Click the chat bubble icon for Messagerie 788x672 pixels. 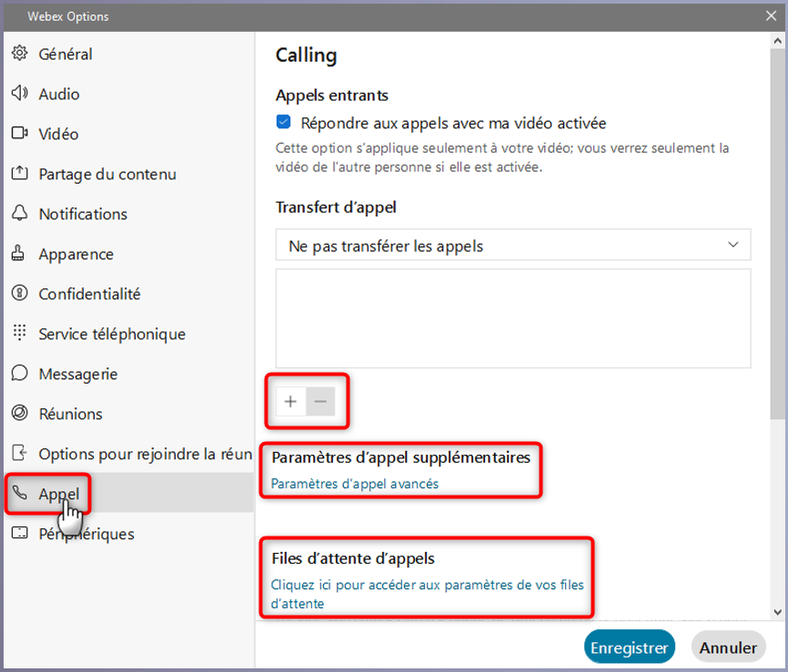click(20, 374)
